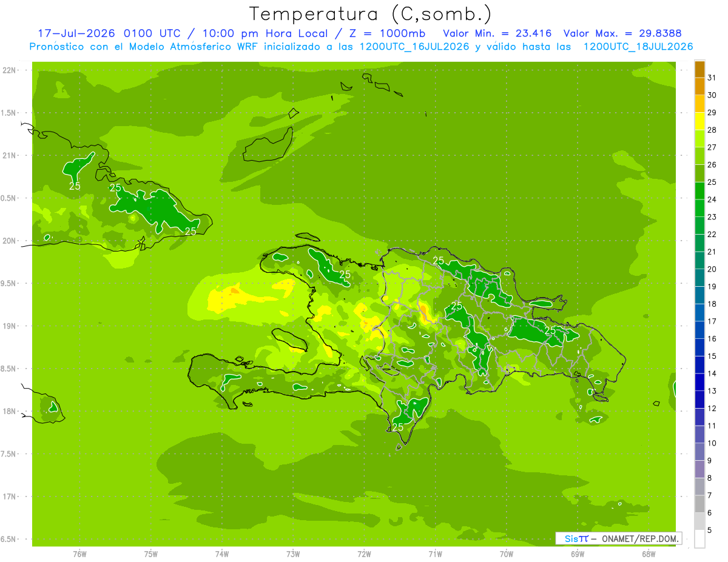Image resolution: width=728 pixels, height=562 pixels.
Task: Select the 20N latitude label
Action: click(10, 241)
